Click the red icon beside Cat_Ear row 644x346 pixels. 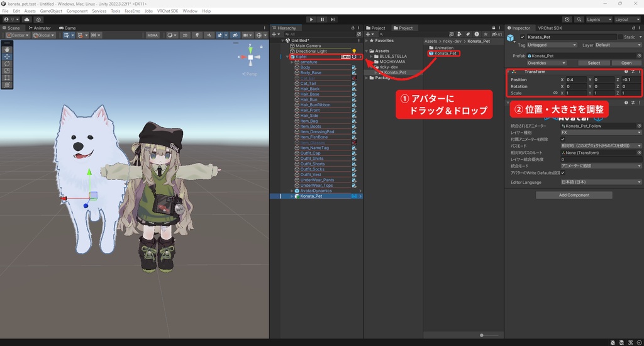pos(354,78)
